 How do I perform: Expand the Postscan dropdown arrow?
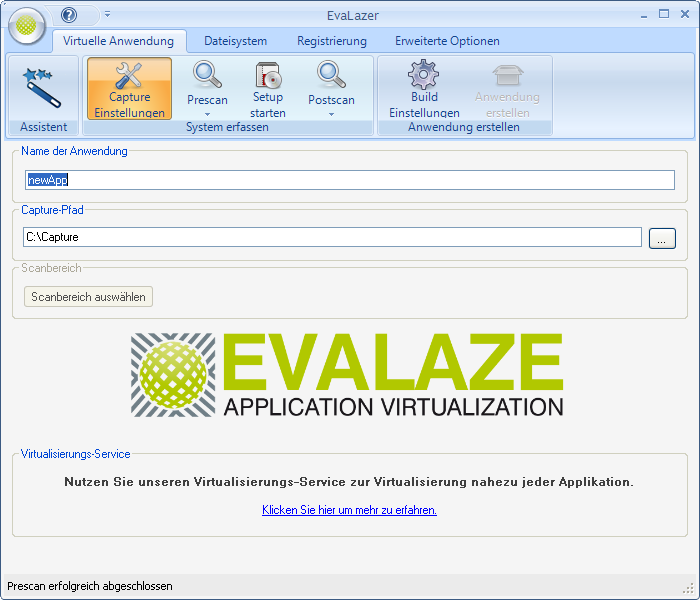click(331, 114)
